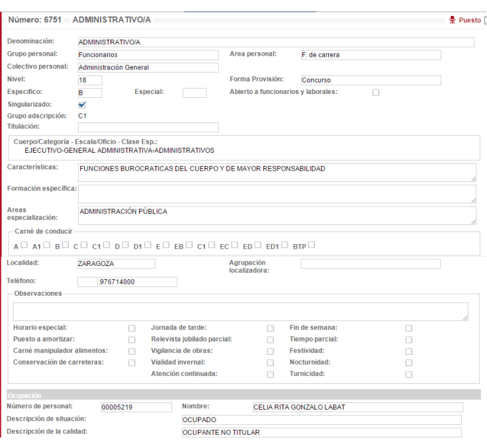Click the Denominación text field

275,43
